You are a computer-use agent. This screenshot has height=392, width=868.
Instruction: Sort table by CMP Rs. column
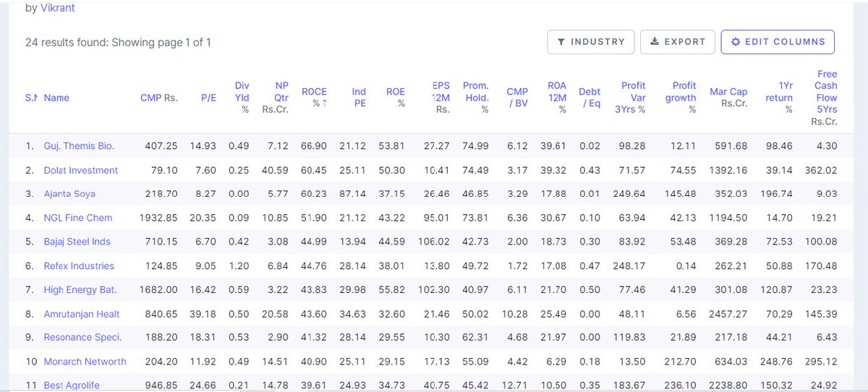point(159,98)
